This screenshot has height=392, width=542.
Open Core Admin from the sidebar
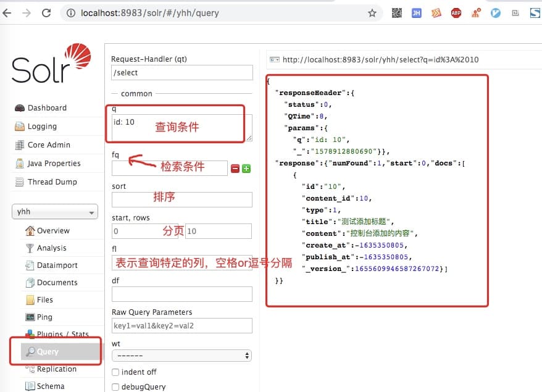(49, 145)
